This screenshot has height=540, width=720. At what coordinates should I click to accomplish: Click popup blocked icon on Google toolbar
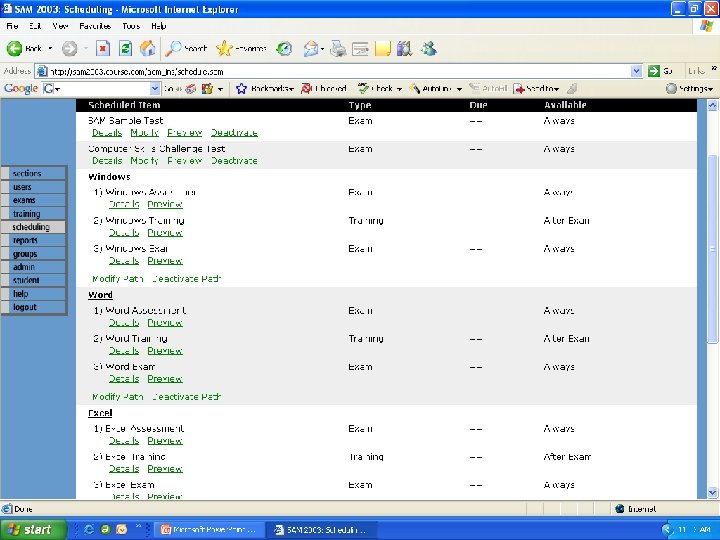[x=306, y=89]
